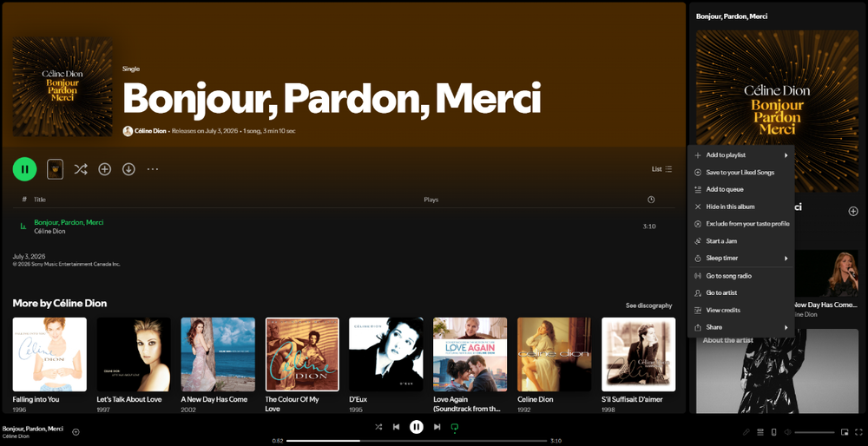Open the more options ellipsis for the single
Screen dimensions: 868x446
coord(153,169)
